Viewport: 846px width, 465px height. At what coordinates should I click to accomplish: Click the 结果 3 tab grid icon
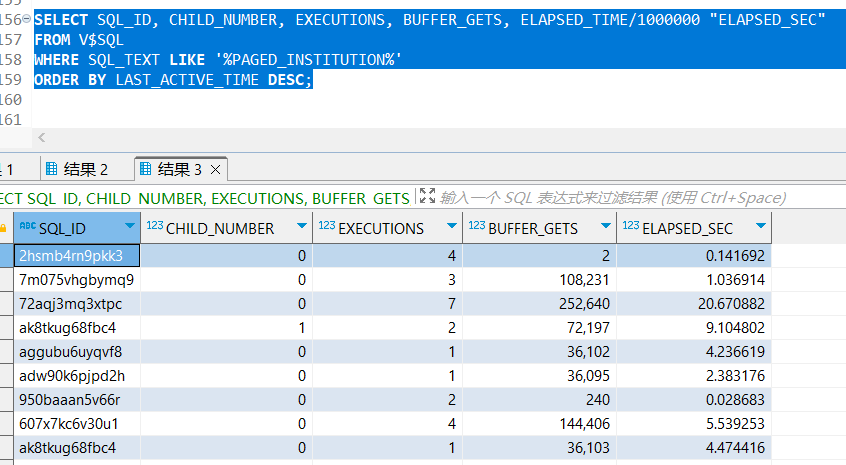coord(145,169)
